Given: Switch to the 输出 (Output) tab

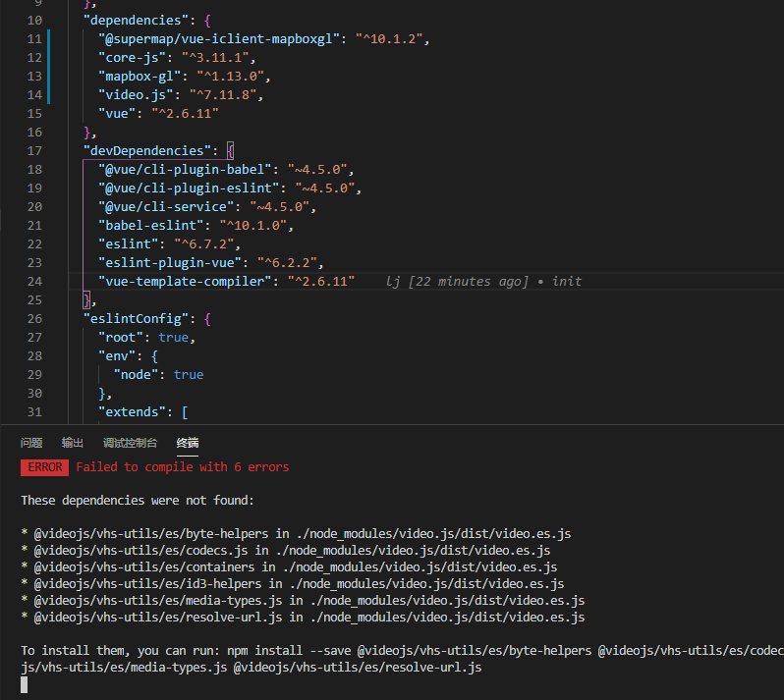Looking at the screenshot, I should (73, 443).
